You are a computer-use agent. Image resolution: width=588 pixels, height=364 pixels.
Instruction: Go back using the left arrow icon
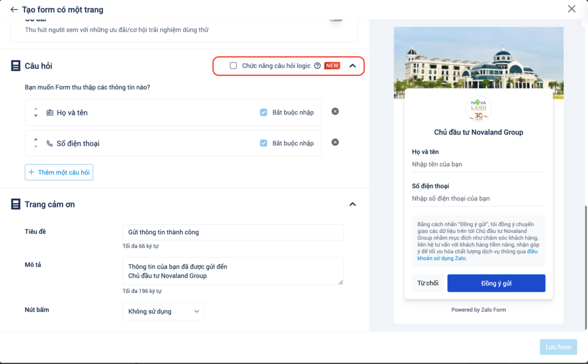coord(14,9)
